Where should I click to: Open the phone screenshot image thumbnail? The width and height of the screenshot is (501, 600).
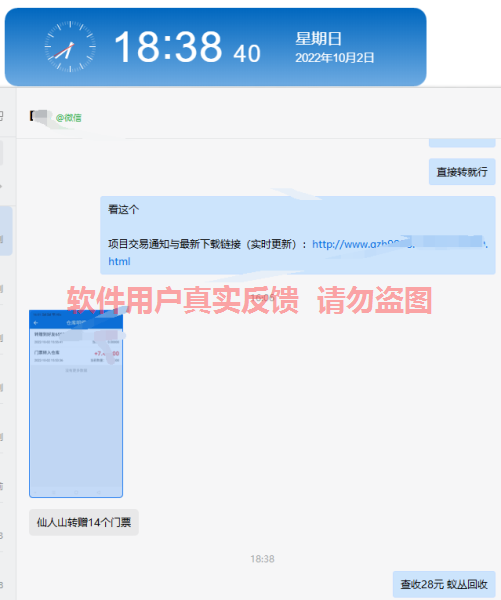[76, 404]
